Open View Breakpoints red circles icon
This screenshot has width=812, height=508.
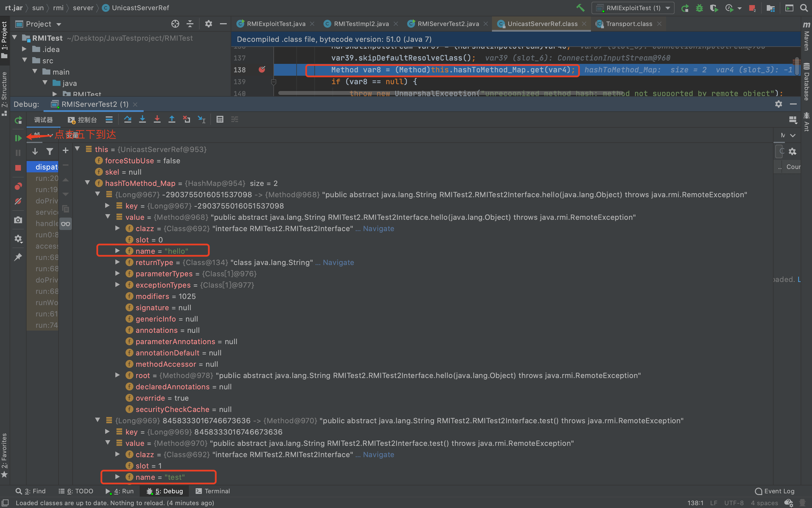[18, 186]
